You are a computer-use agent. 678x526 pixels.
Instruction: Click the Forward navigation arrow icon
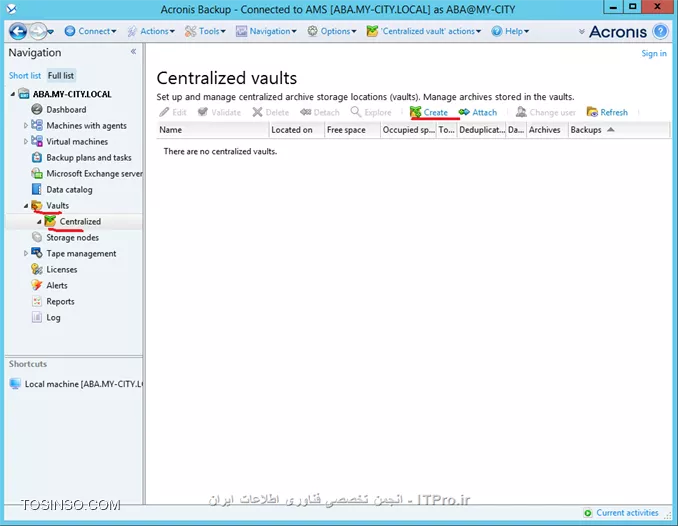[x=38, y=31]
